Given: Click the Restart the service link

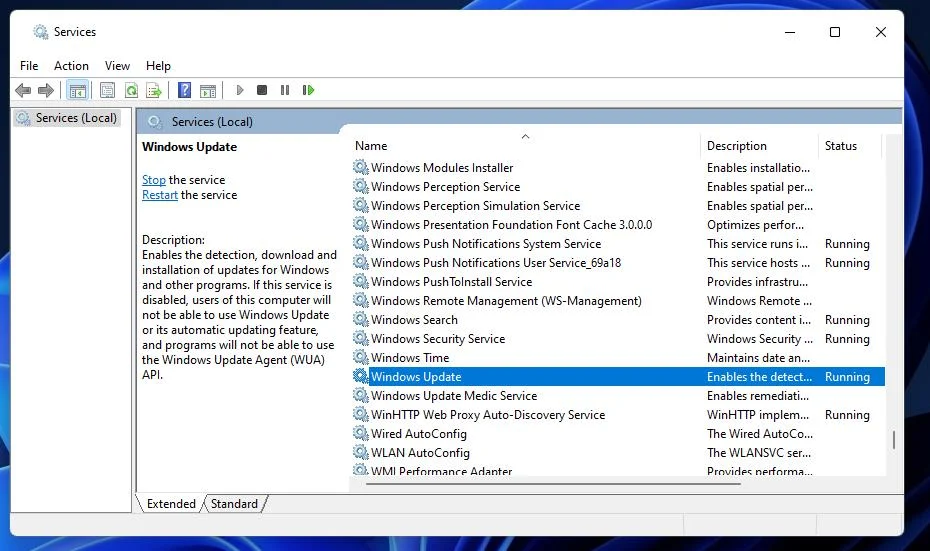Looking at the screenshot, I should (x=160, y=195).
